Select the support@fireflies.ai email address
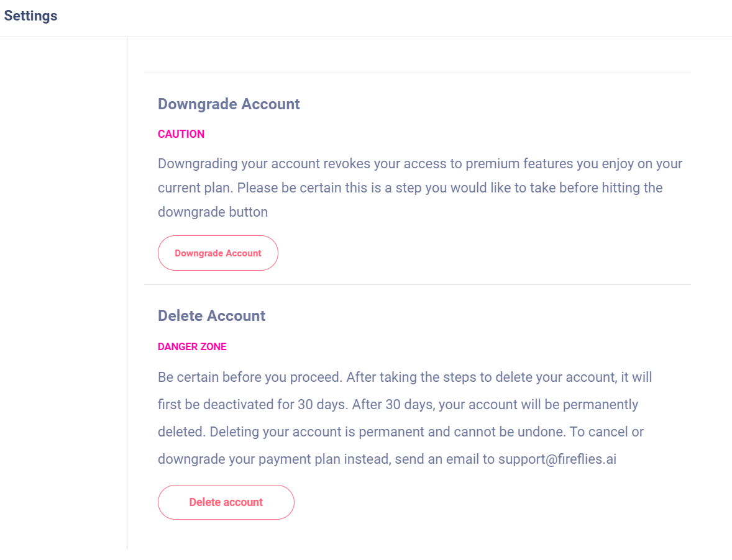 click(557, 459)
